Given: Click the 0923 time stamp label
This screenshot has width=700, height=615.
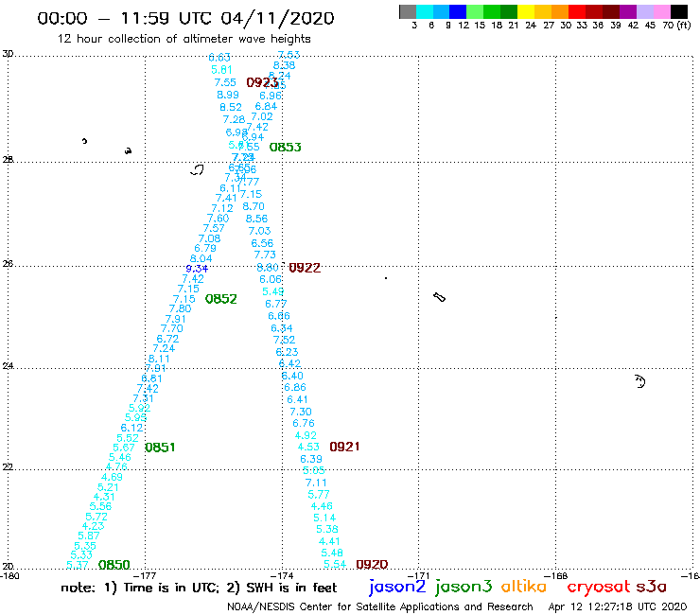Looking at the screenshot, I should tap(262, 82).
